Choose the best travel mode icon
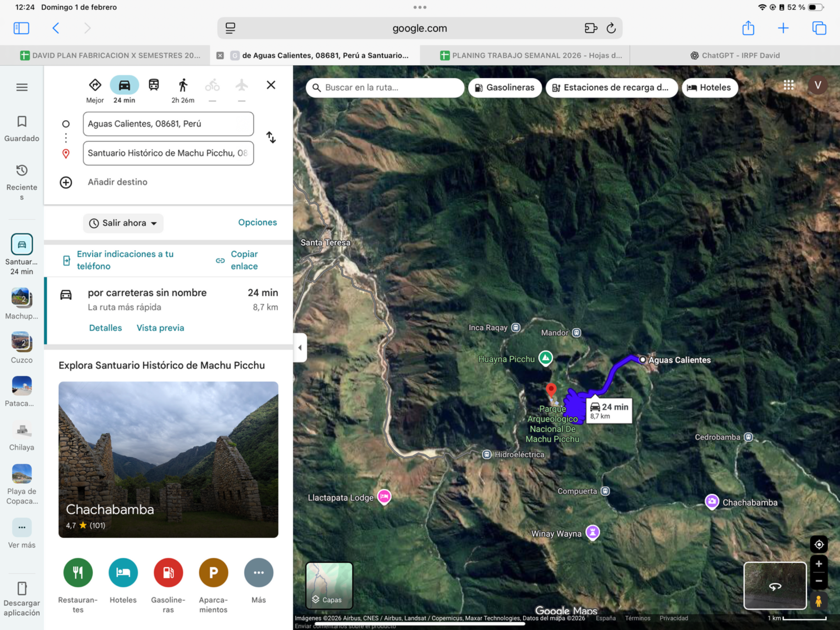This screenshot has width=840, height=630. [x=95, y=85]
